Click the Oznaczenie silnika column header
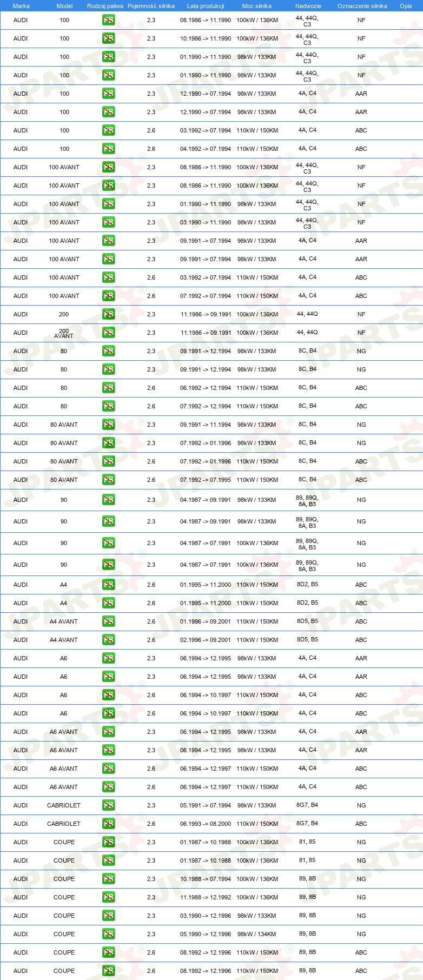The image size is (423, 980). click(362, 6)
